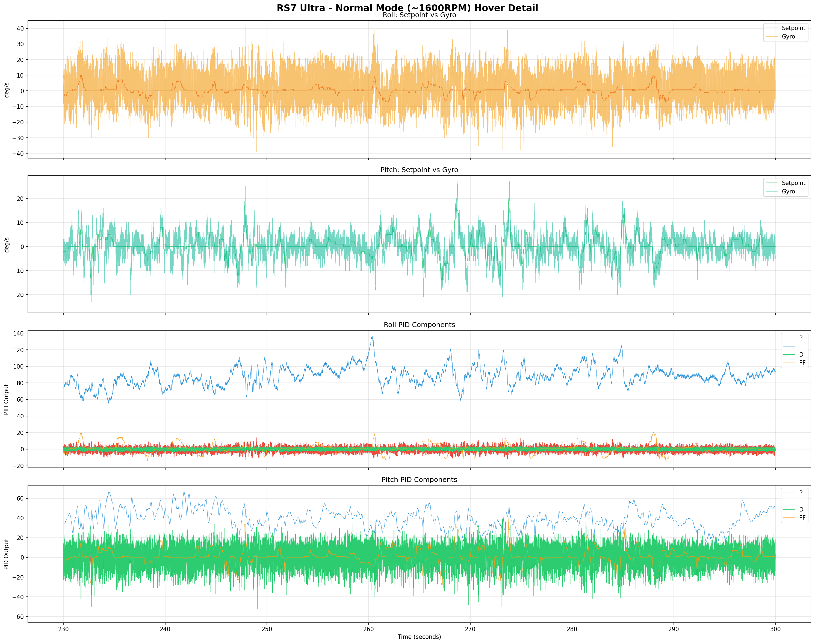Click the "140" y-tick of the Roll PID chart
Screen dimensions: 815x644
[19, 333]
